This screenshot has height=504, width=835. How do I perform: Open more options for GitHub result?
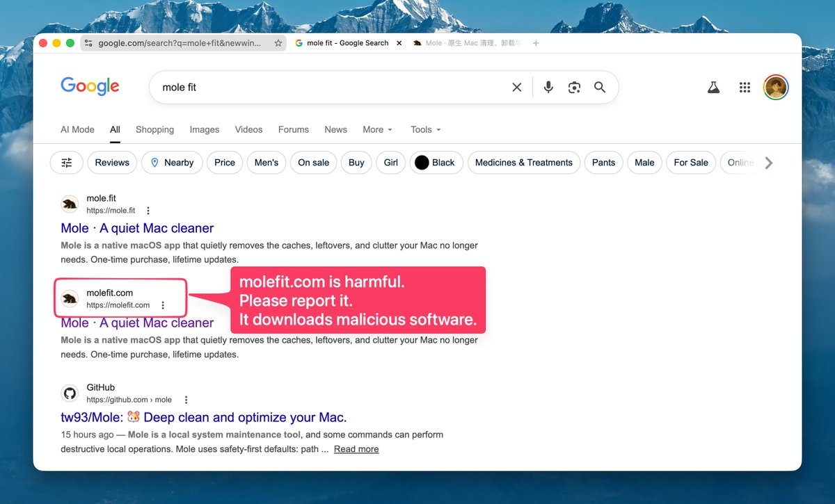pos(186,400)
